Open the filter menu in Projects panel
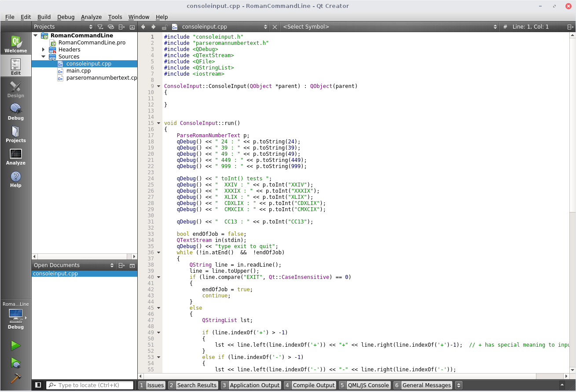 [100, 27]
